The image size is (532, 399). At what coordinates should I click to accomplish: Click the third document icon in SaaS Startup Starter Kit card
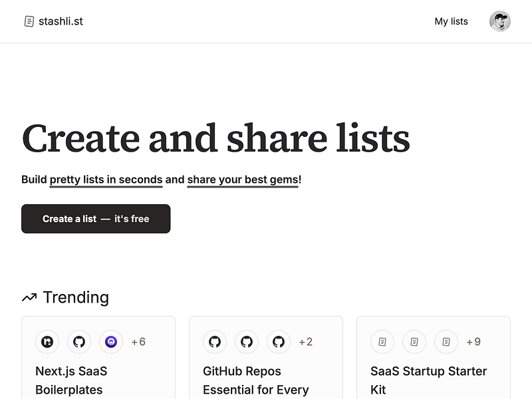point(446,342)
